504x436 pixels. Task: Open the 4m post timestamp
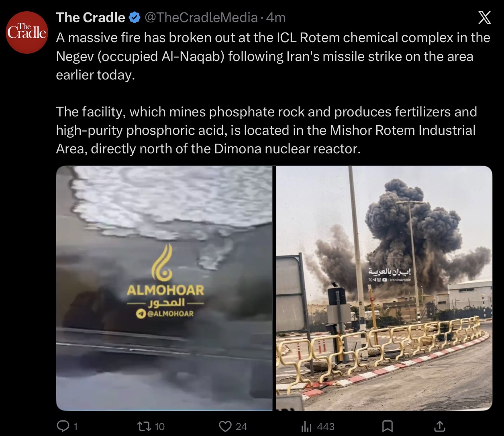point(276,17)
